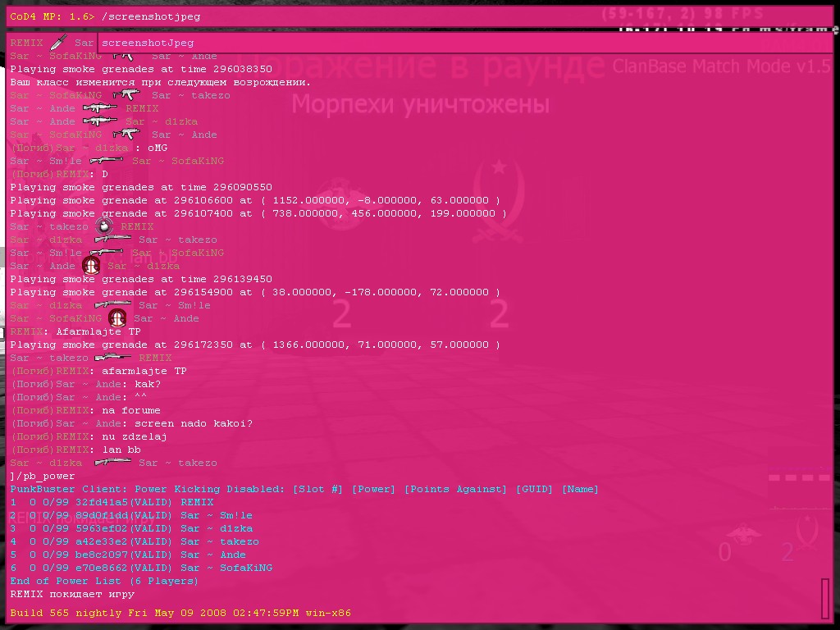The image size is (840, 630).
Task: Click the ']/pb_power' command line
Action: (x=43, y=477)
